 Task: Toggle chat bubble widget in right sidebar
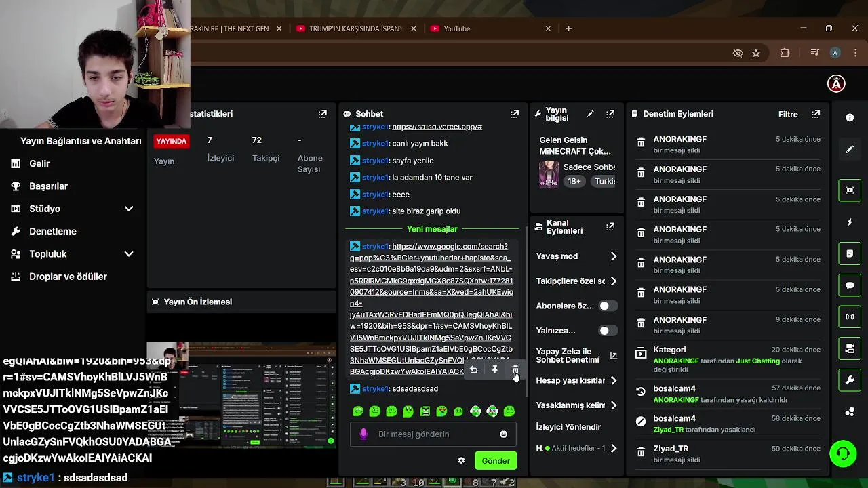[x=850, y=285]
